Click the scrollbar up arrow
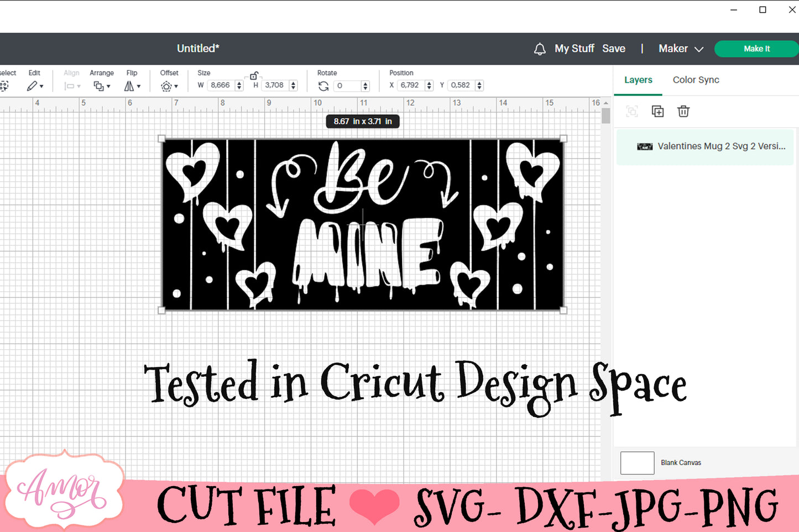 click(606, 103)
